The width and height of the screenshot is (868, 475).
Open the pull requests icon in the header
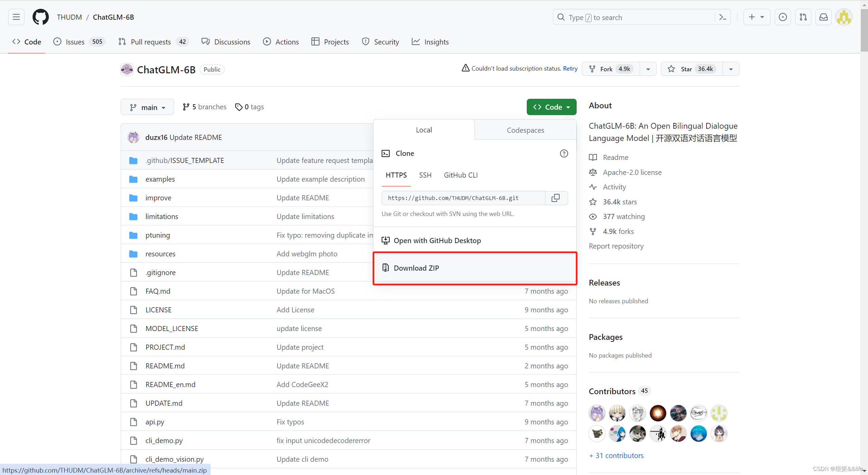(803, 17)
